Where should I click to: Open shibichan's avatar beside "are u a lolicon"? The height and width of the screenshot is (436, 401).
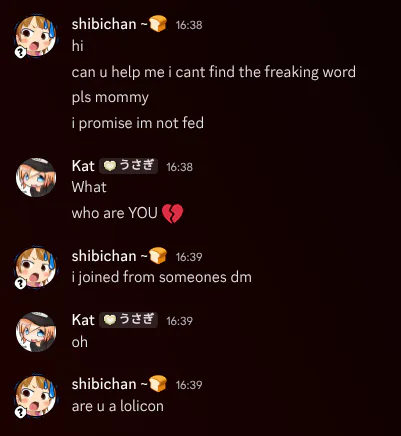coord(36,396)
